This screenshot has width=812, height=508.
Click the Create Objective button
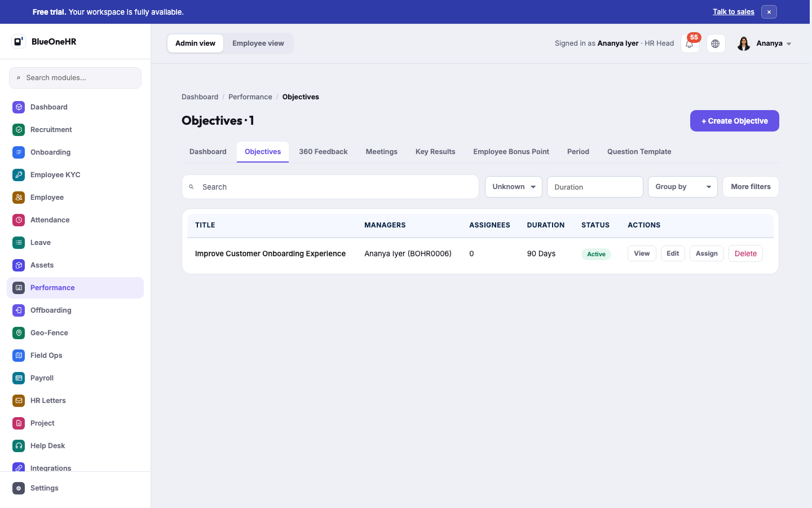[x=735, y=121]
